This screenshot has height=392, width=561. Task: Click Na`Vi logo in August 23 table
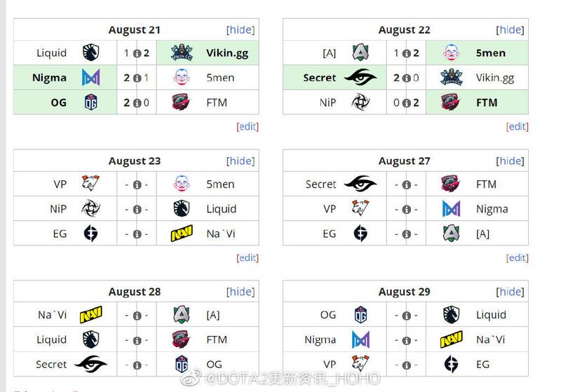(182, 234)
